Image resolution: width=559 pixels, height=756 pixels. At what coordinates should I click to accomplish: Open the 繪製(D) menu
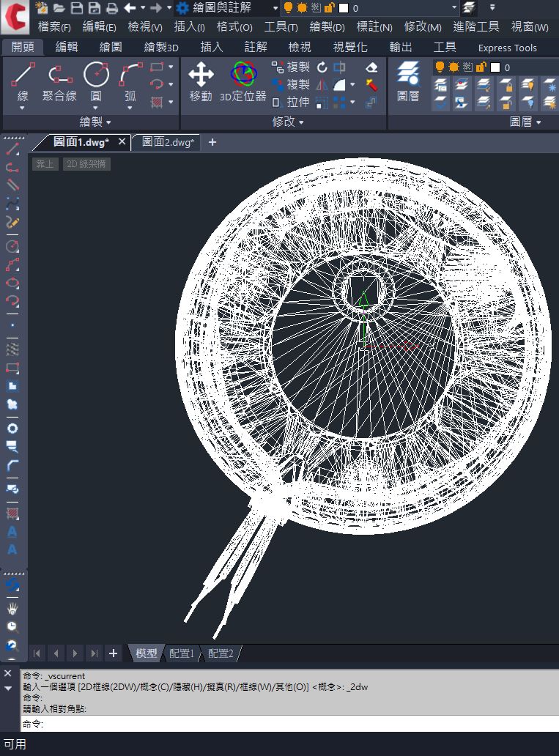[327, 27]
